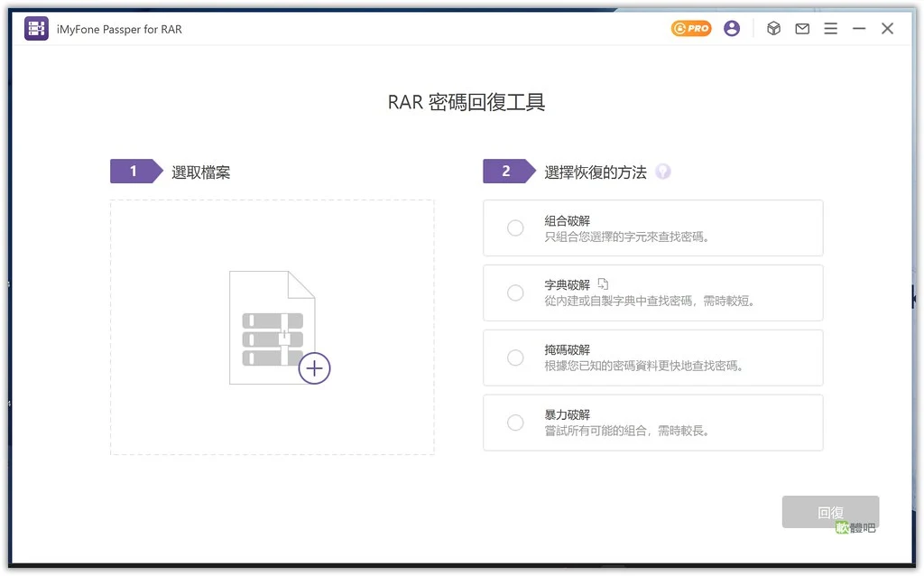
Task: Click the 選取檔案 step heading
Action: [201, 172]
